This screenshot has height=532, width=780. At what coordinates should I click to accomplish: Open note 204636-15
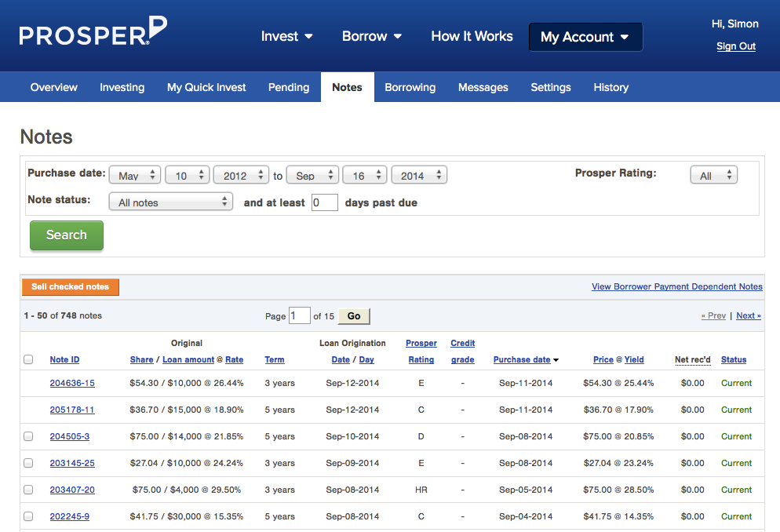[x=72, y=383]
